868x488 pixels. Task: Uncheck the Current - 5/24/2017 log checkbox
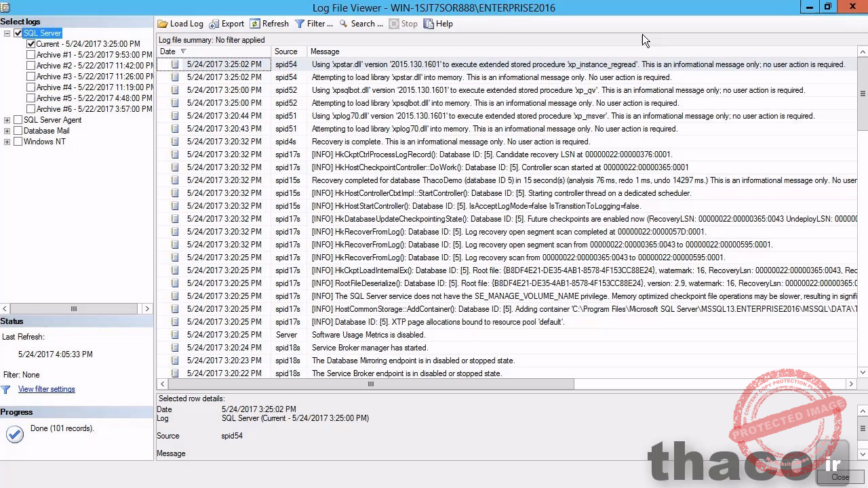[31, 43]
